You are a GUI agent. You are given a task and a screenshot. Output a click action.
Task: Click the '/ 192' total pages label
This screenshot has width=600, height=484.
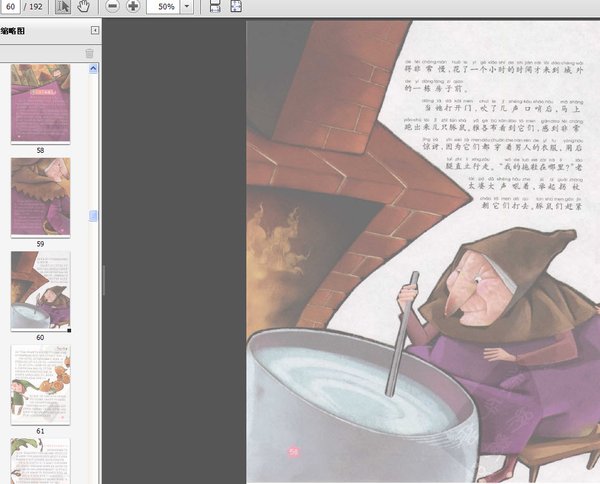pyautogui.click(x=33, y=7)
